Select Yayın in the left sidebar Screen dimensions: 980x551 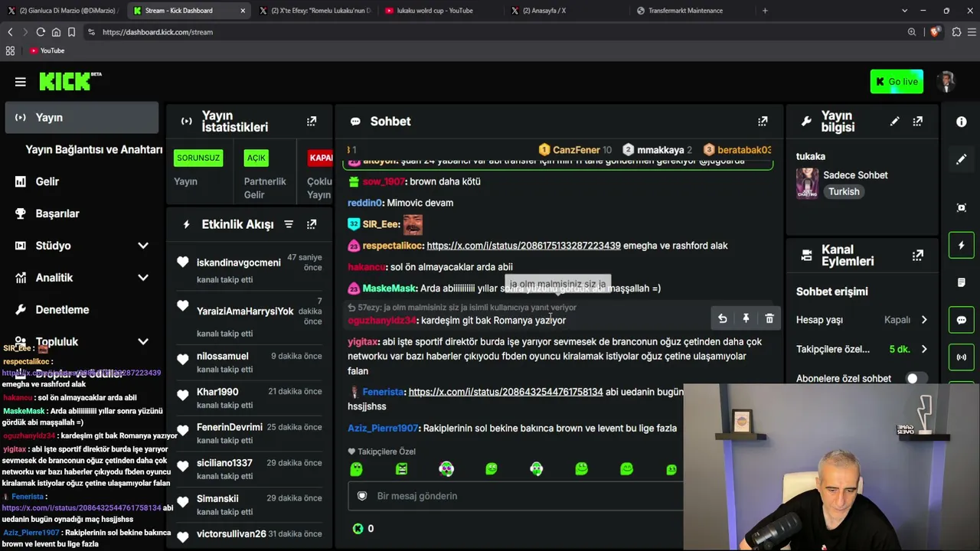pyautogui.click(x=81, y=118)
